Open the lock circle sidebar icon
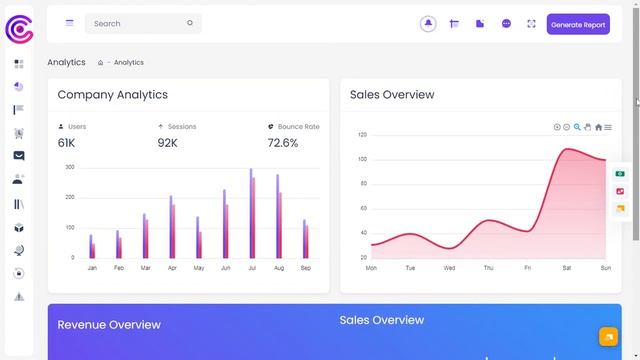This screenshot has height=360, width=640. pos(18,273)
